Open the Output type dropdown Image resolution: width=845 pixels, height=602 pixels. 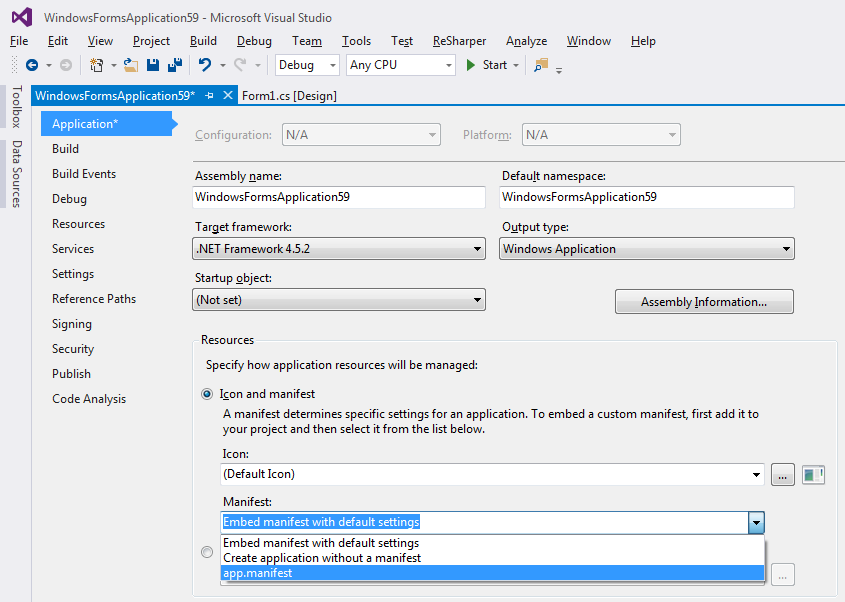click(x=647, y=249)
